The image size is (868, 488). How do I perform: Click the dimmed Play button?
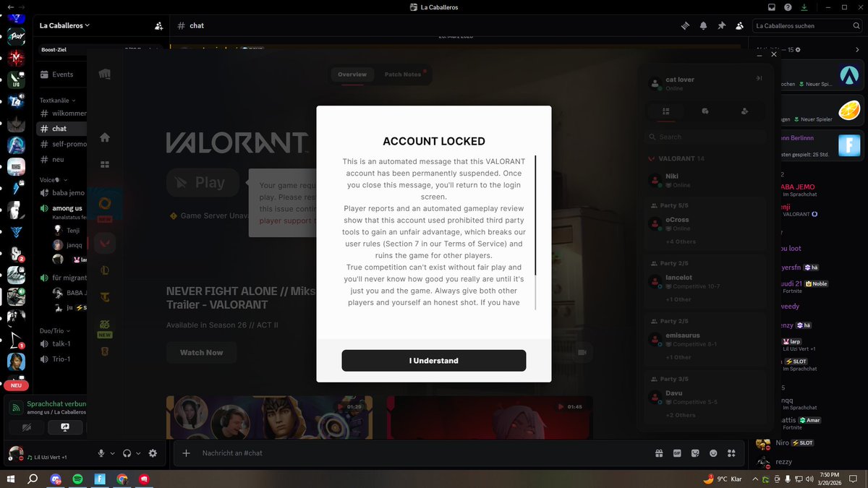[x=203, y=183]
